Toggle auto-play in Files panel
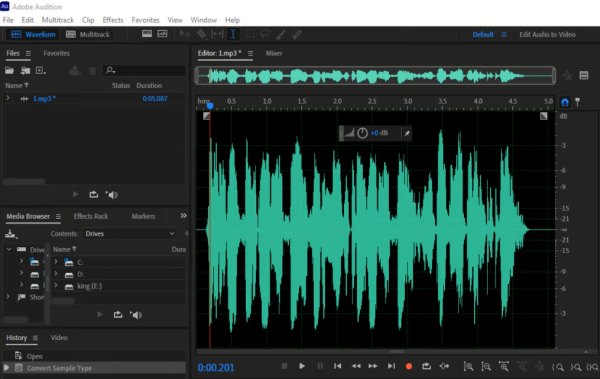This screenshot has height=379, width=600. pos(112,195)
